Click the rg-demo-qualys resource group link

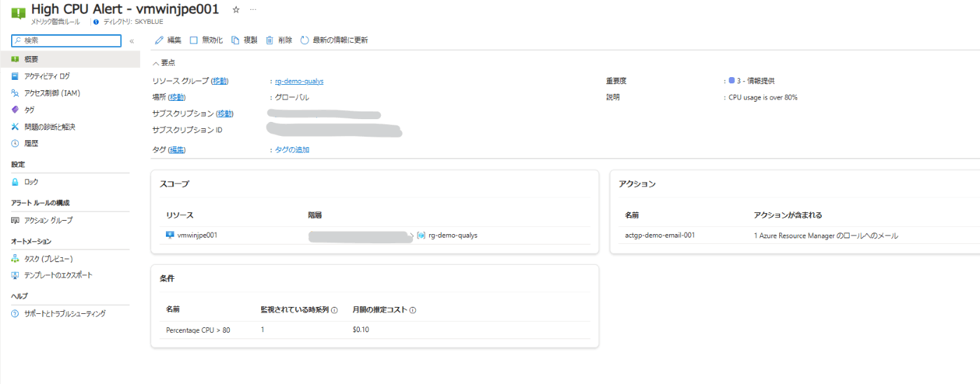(300, 81)
